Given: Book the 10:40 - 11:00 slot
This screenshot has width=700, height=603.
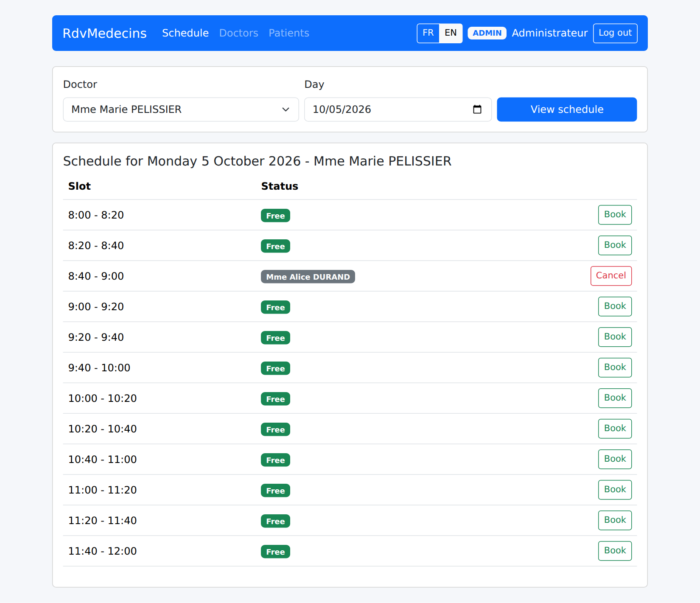Looking at the screenshot, I should click(x=615, y=459).
